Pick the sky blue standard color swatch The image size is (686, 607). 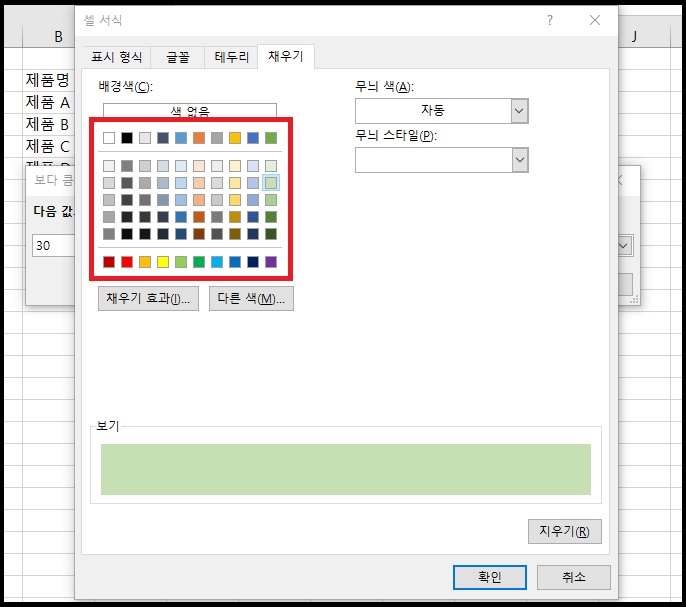pyautogui.click(x=217, y=262)
